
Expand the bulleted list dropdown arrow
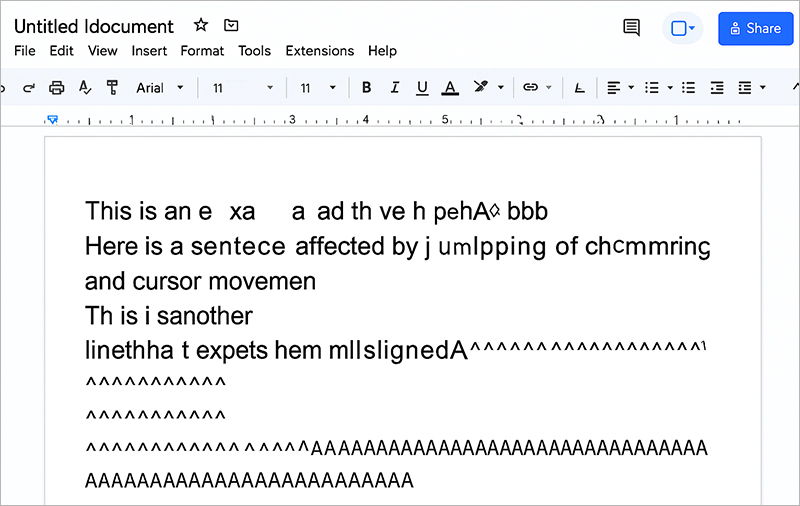point(670,88)
